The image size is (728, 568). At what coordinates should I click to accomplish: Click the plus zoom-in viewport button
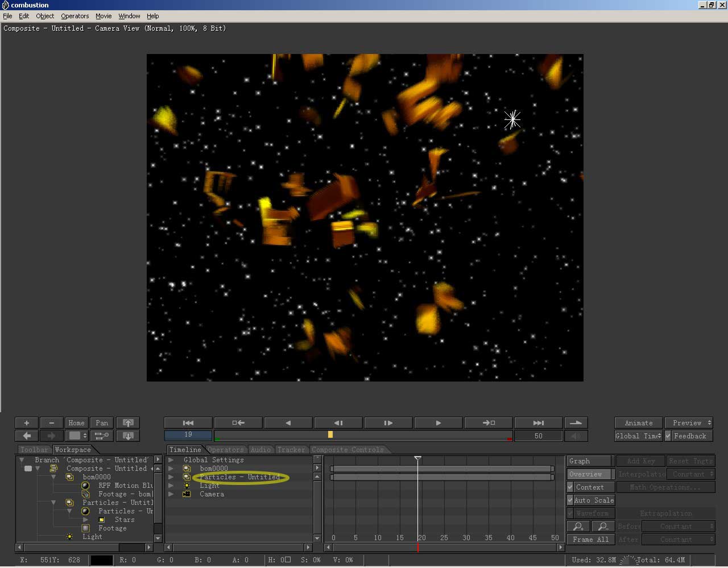click(x=27, y=423)
